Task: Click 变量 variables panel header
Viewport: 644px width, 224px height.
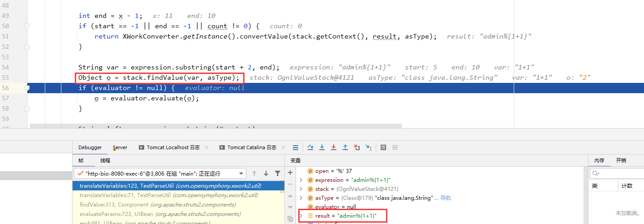Action: tap(295, 160)
